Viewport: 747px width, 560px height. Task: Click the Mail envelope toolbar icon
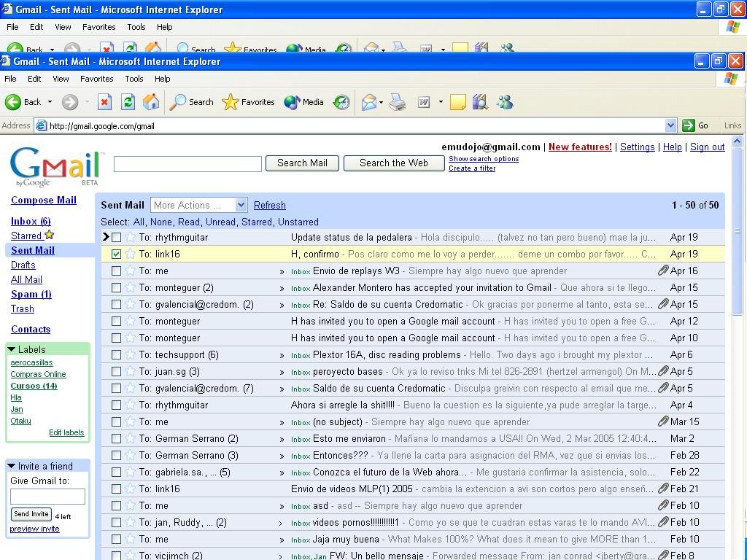[x=368, y=102]
